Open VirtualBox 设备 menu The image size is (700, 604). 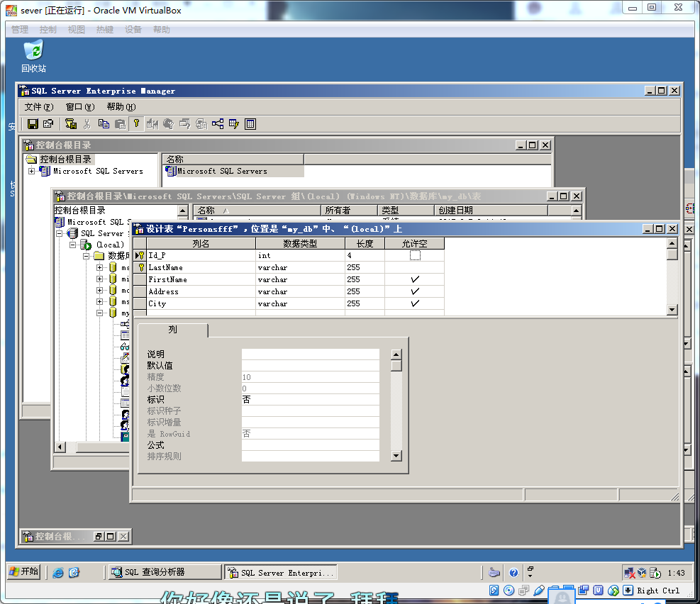coord(133,30)
